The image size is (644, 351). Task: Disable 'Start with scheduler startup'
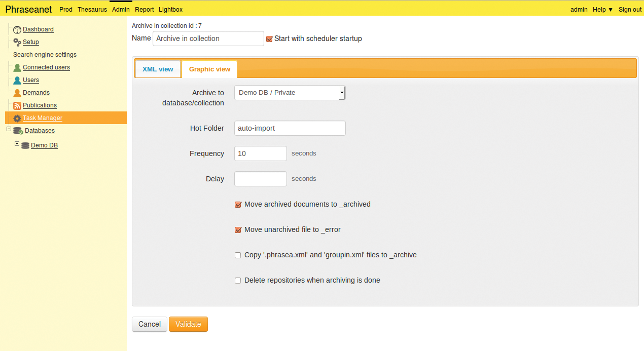269,38
